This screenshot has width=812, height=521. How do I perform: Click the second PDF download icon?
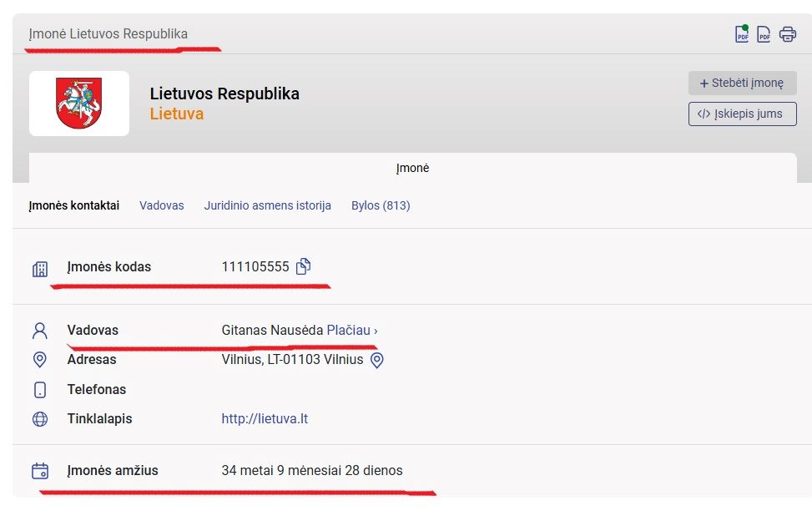point(764,34)
